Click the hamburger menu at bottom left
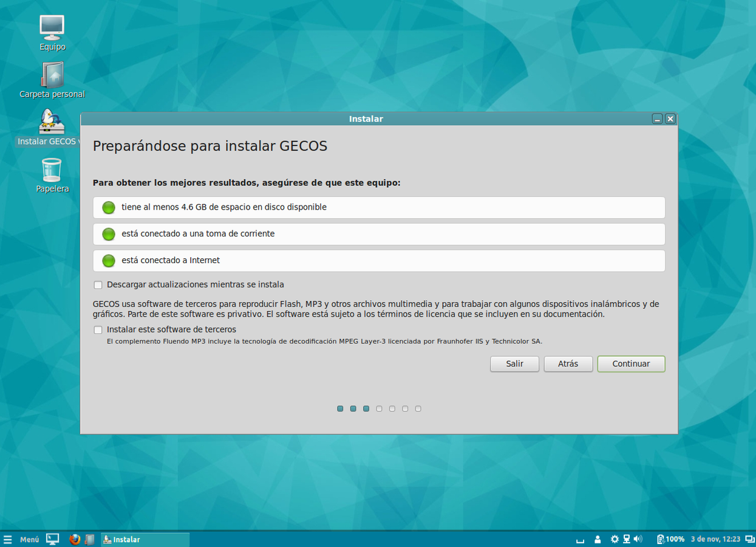 [x=9, y=539]
